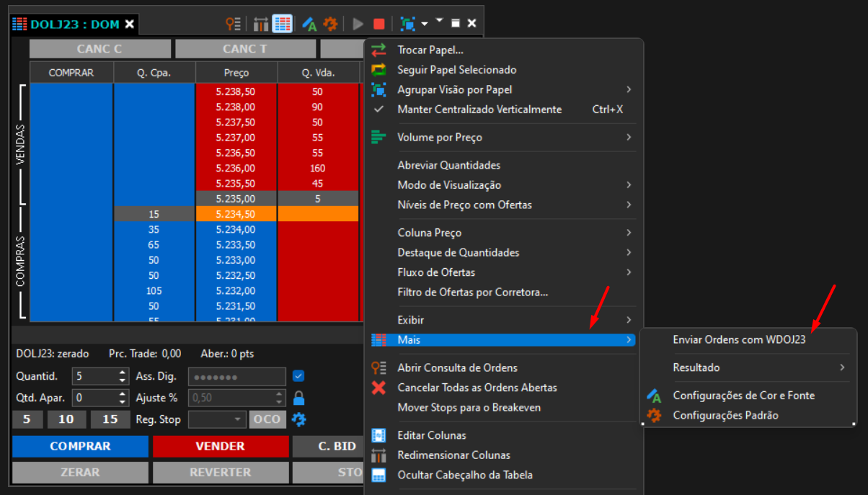This screenshot has height=495, width=868.
Task: Select Mover Stops para o Breakeven
Action: [502, 407]
